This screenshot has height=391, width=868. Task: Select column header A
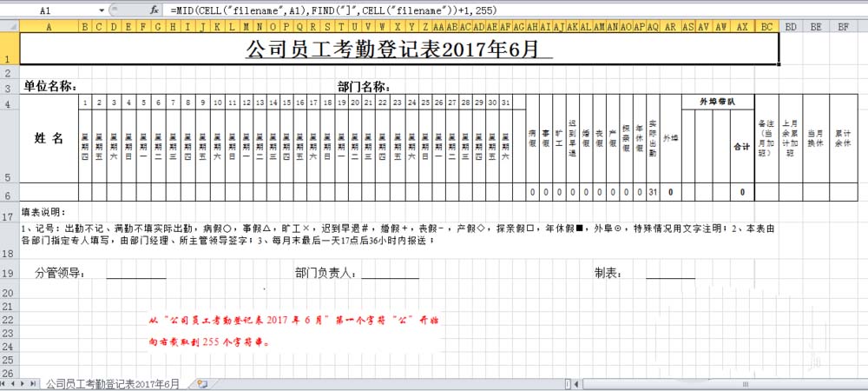(49, 26)
